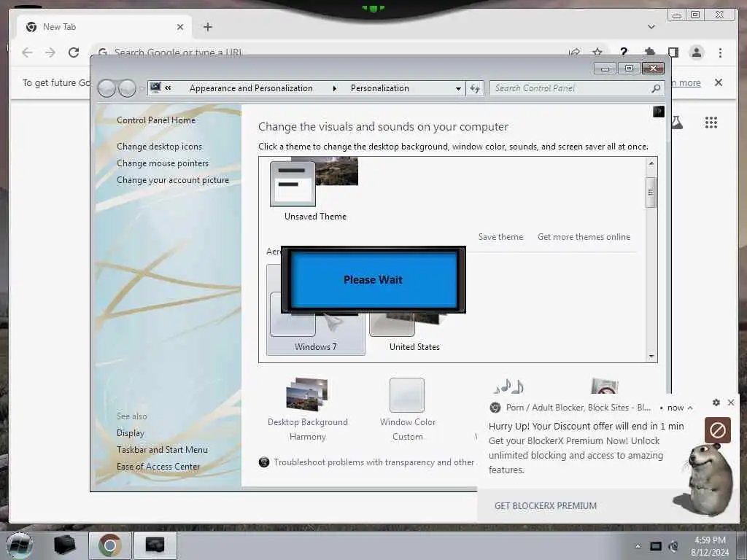
Task: Select the New Tab browser tab
Action: click(104, 27)
